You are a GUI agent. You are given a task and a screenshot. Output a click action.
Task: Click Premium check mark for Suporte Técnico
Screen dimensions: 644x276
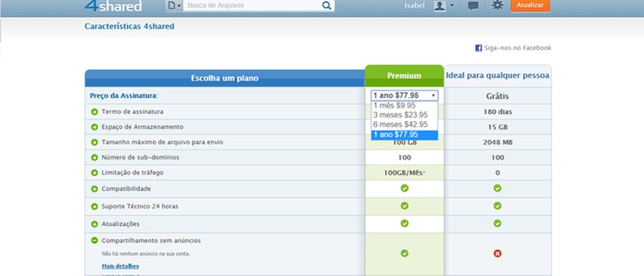404,206
